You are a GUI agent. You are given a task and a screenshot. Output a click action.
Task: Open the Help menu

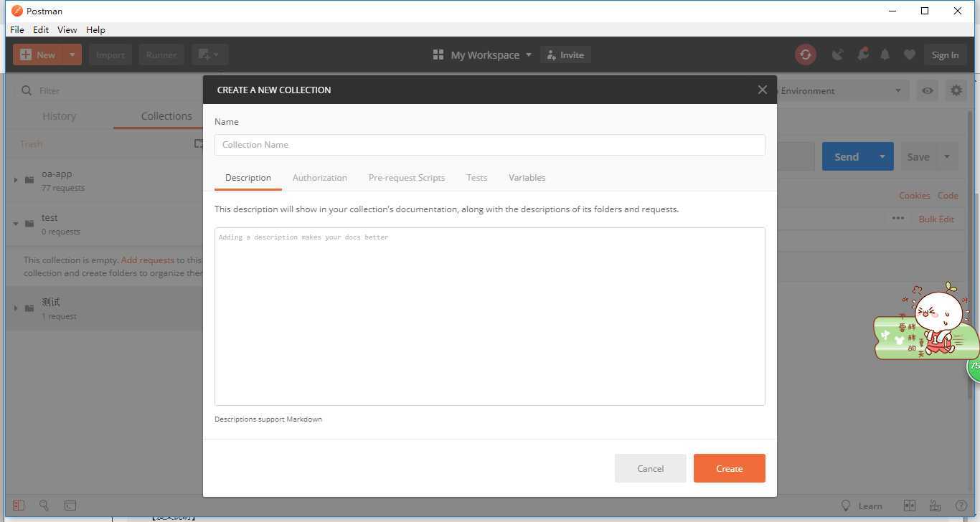click(95, 29)
